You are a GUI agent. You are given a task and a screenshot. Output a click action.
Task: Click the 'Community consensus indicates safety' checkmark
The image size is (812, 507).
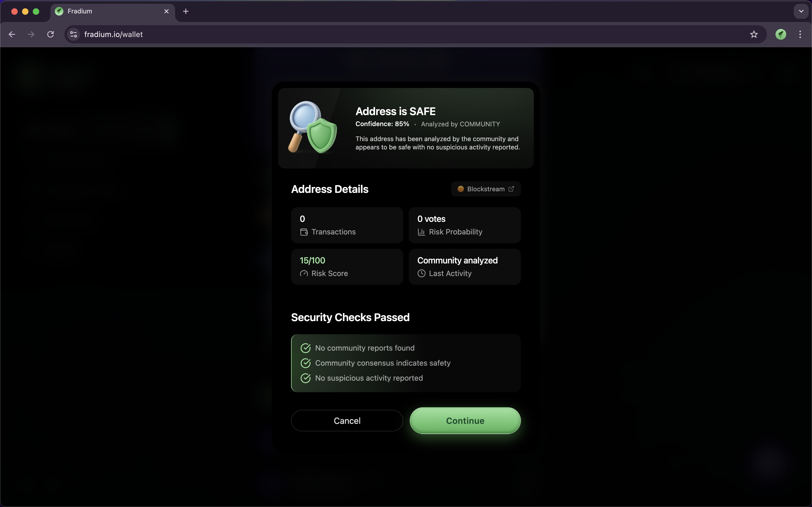(305, 363)
